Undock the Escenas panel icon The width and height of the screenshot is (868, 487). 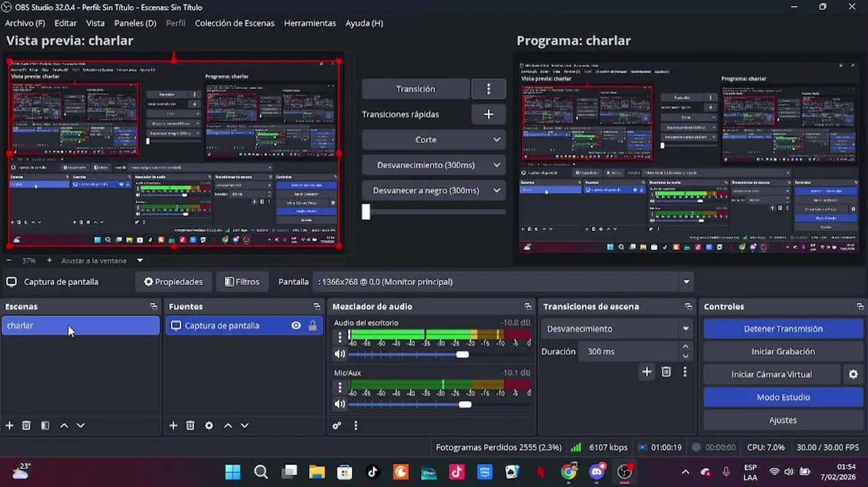point(153,306)
